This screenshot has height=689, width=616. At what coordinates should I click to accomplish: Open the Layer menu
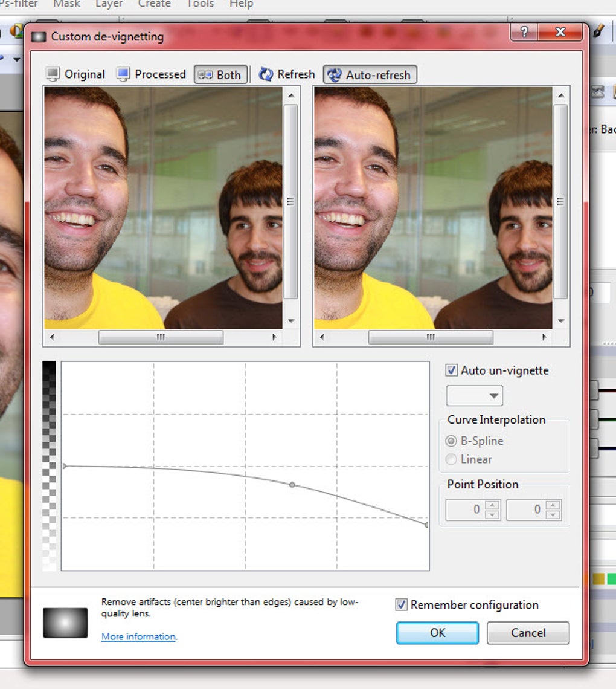point(109,4)
